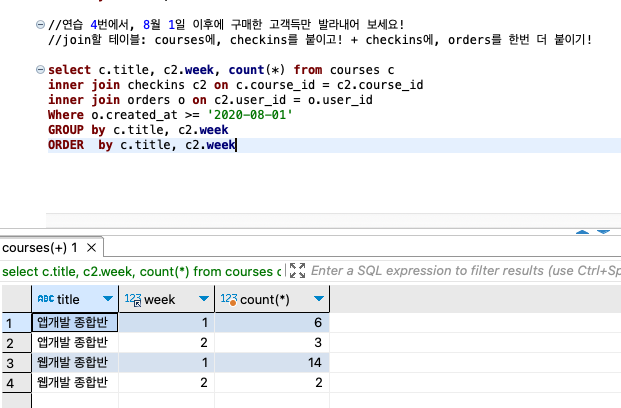Click the 'inner join checkins' line
621x408 pixels.
[x=236, y=85]
